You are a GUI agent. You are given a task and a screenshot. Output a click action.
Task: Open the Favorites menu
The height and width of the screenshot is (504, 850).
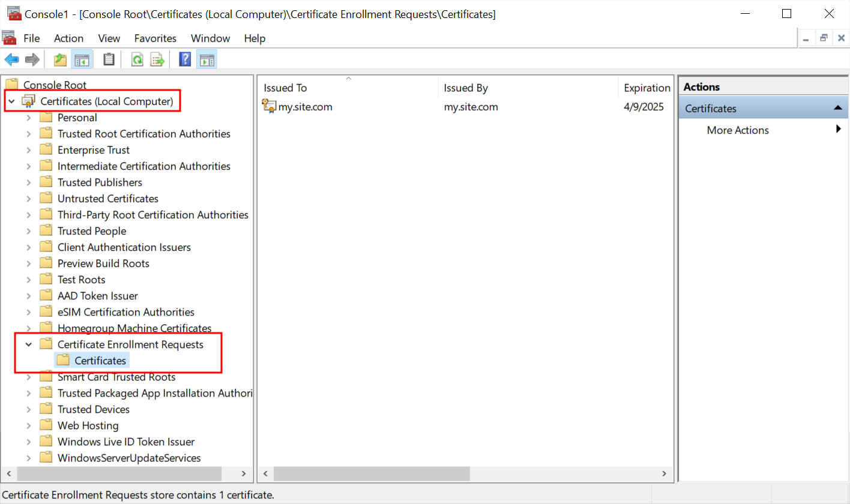coord(155,38)
